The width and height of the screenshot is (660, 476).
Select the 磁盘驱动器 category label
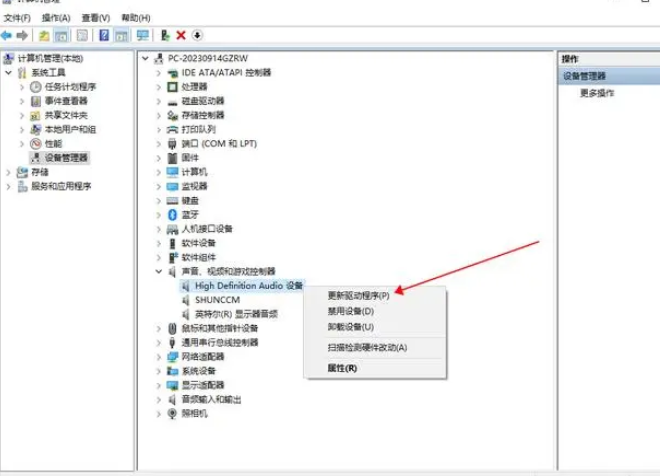pyautogui.click(x=203, y=101)
